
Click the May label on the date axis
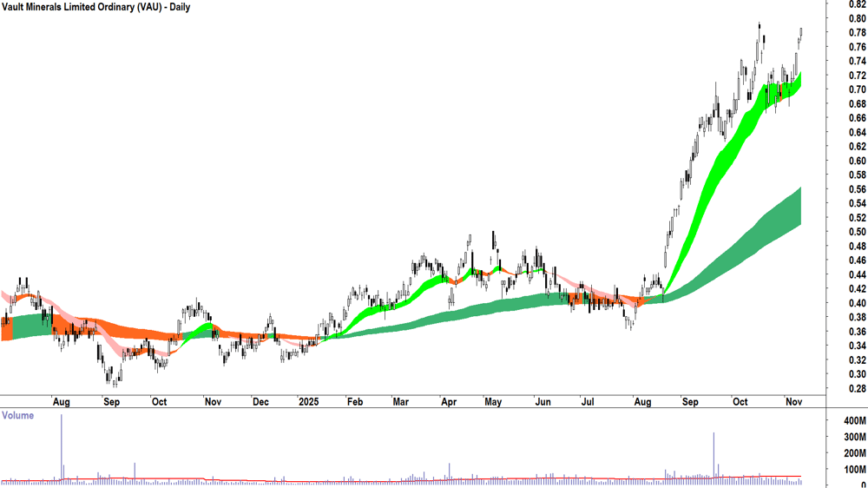point(493,401)
